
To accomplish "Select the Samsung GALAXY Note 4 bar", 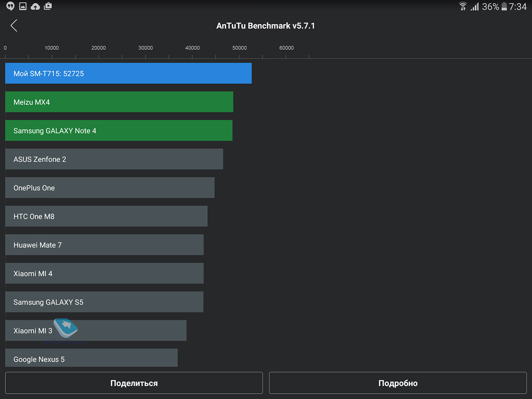I will [x=119, y=131].
